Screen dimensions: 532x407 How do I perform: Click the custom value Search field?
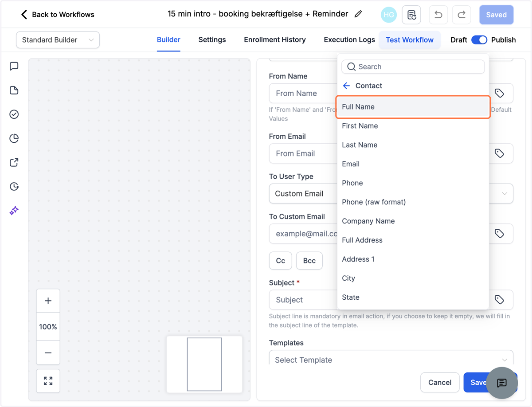click(x=413, y=67)
